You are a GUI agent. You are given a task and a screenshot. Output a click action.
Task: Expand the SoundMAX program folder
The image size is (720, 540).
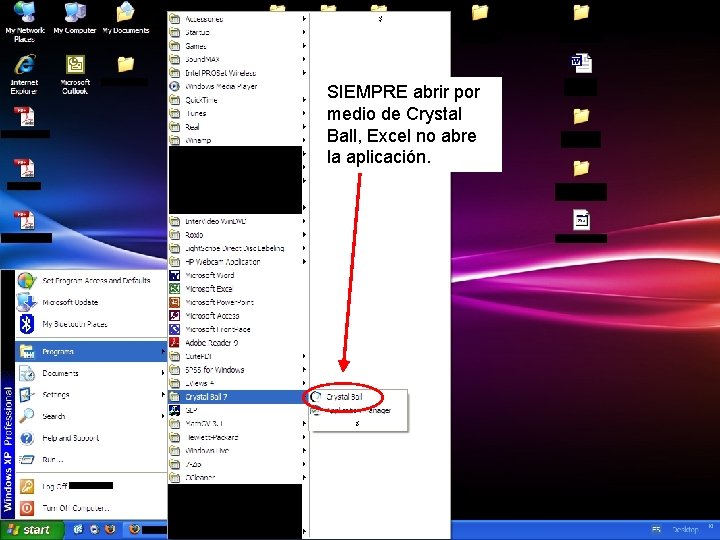pos(238,59)
